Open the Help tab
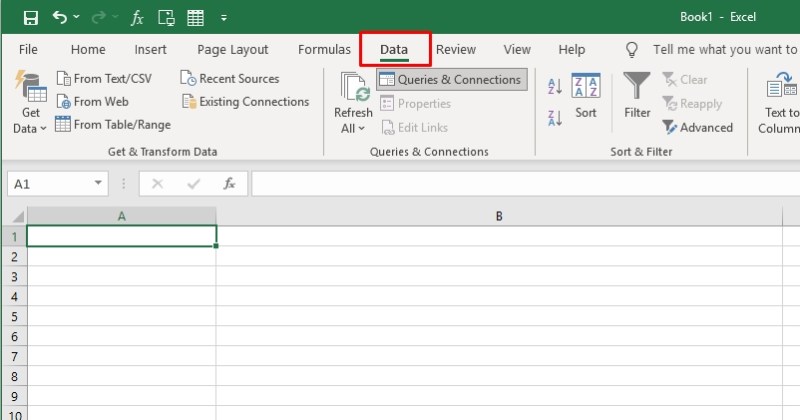 [571, 50]
